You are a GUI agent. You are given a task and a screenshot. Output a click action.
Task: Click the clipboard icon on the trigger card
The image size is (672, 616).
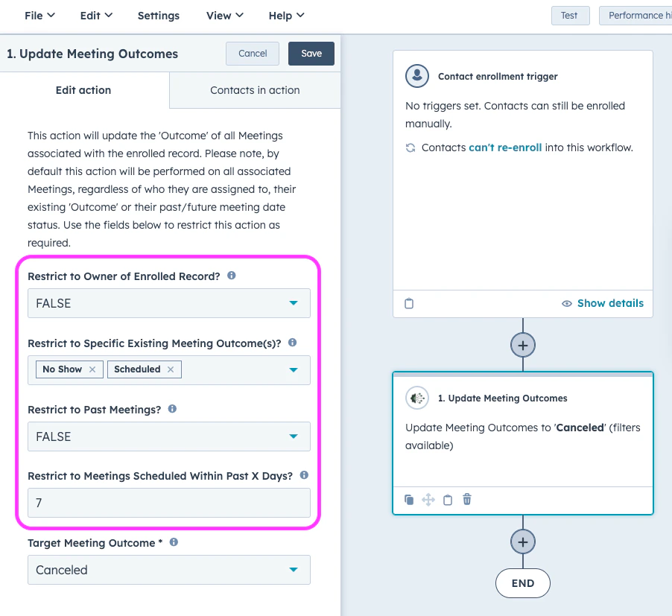(x=411, y=303)
